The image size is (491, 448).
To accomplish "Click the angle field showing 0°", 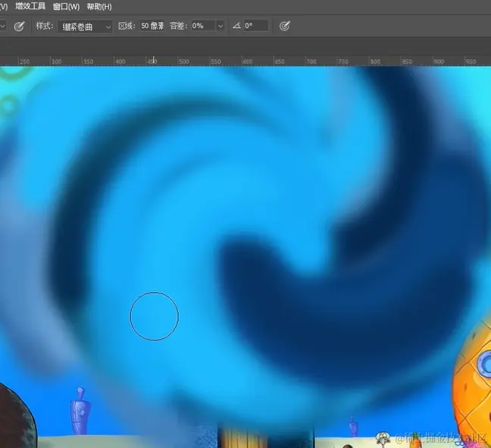I will point(256,26).
